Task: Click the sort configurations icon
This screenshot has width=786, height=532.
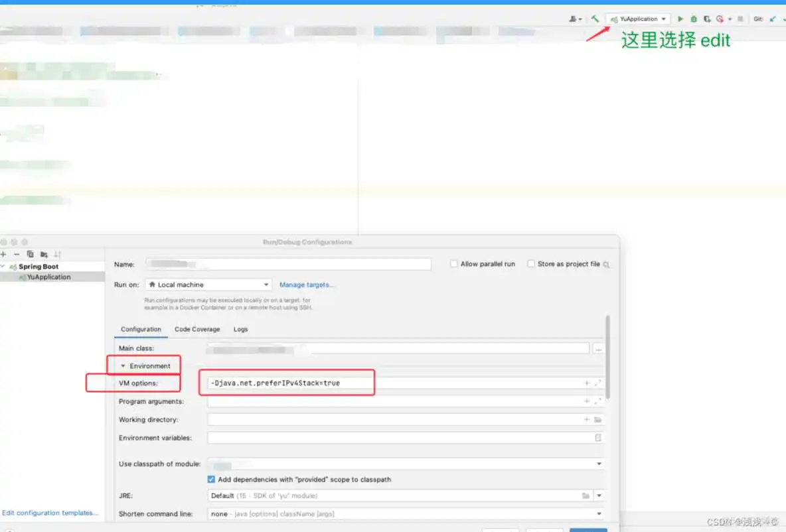Action: [x=58, y=255]
